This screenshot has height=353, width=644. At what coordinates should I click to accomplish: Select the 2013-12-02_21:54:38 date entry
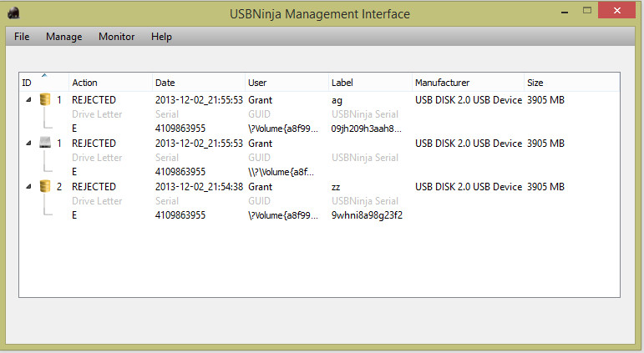pyautogui.click(x=199, y=187)
